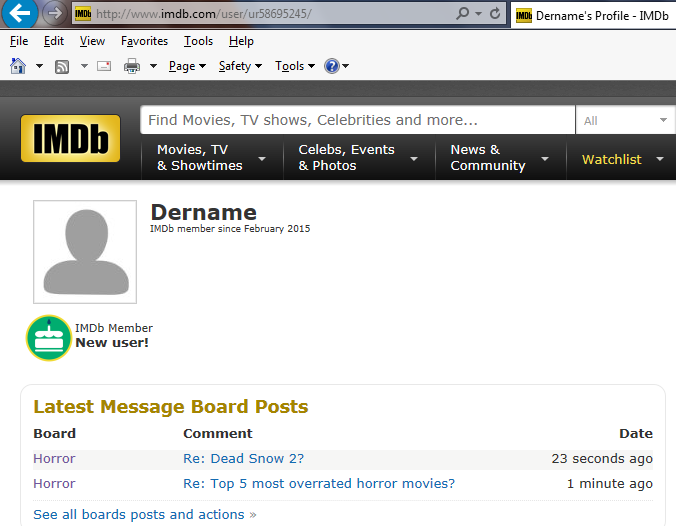Click the Dername profile avatar placeholder
Viewport: 676px width, 526px height.
pyautogui.click(x=85, y=252)
